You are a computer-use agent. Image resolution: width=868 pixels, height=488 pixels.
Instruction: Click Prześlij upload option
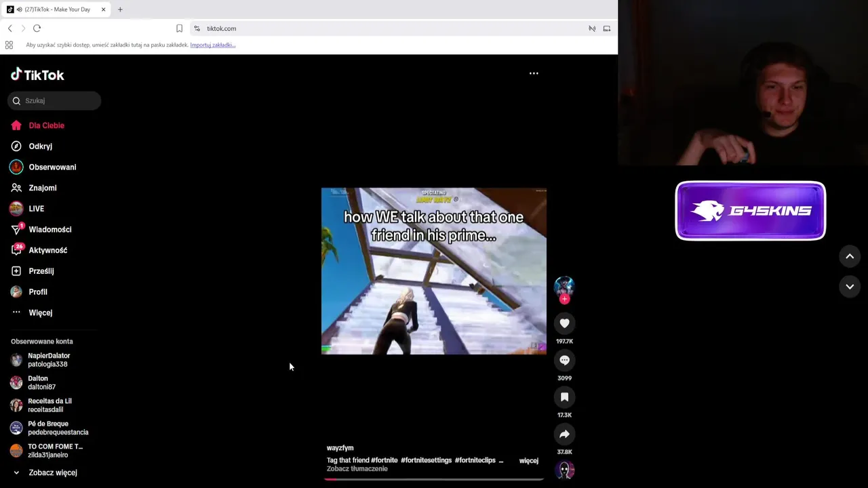pyautogui.click(x=32, y=271)
